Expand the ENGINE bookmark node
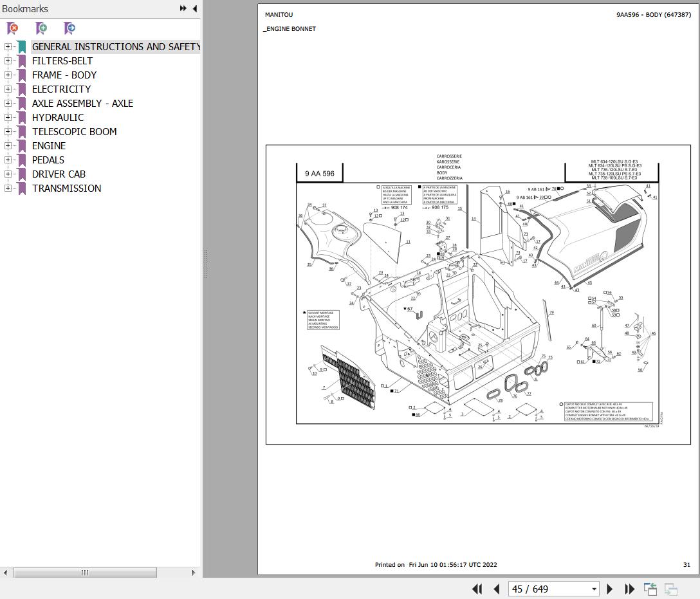 pos(8,145)
